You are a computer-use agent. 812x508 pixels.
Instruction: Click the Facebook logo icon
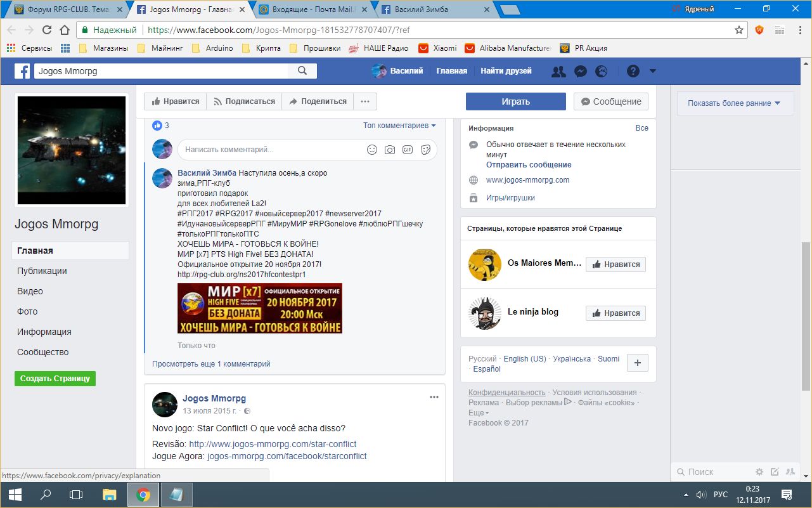[x=23, y=71]
